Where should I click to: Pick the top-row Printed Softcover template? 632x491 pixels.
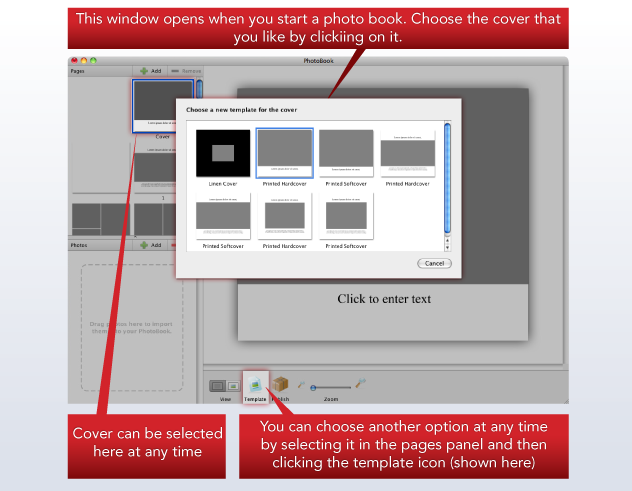pos(346,153)
